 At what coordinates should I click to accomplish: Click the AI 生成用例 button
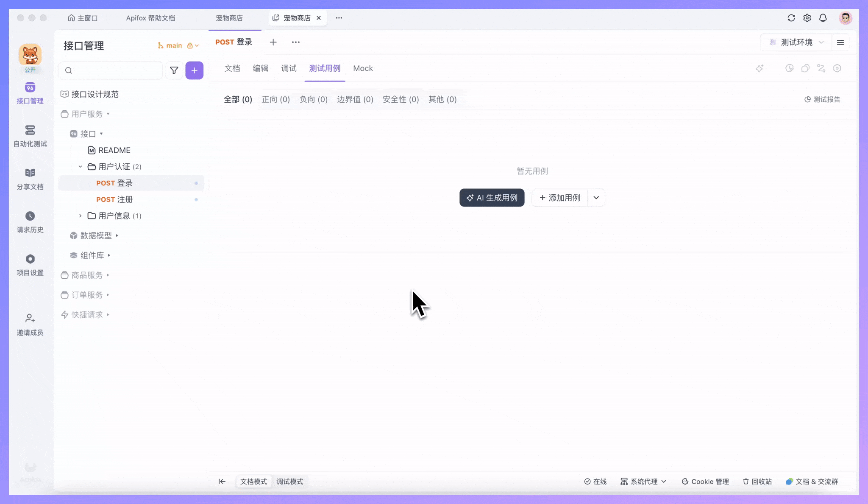coord(491,198)
